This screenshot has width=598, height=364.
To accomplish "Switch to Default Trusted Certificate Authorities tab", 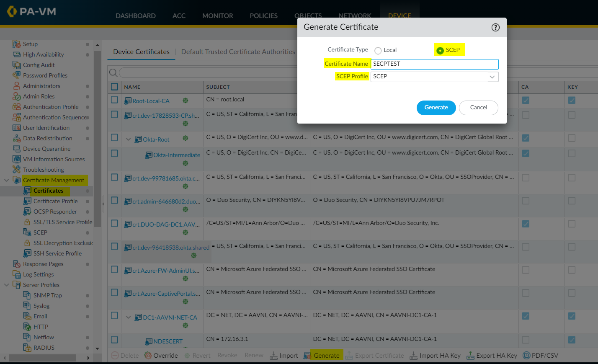I will click(x=238, y=52).
